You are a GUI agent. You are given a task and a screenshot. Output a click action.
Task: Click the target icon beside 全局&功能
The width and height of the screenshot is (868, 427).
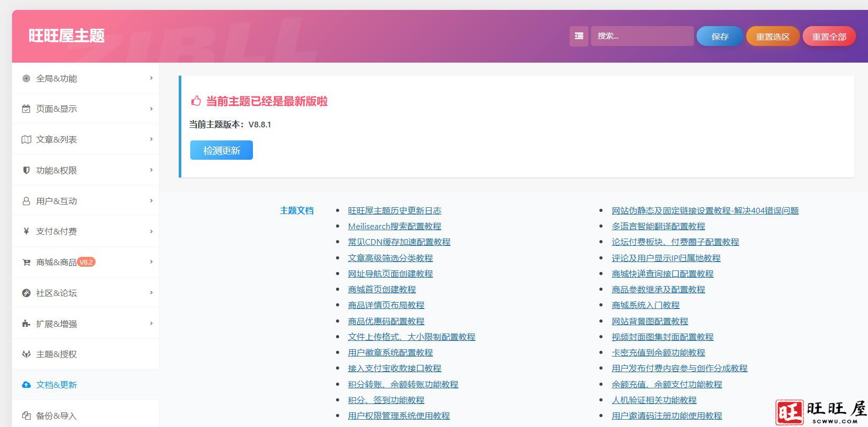pyautogui.click(x=26, y=78)
